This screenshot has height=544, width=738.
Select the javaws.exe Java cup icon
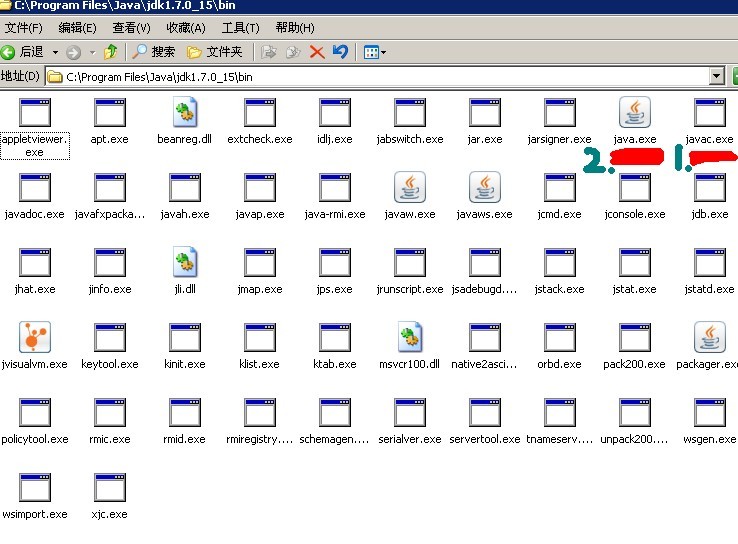point(484,187)
